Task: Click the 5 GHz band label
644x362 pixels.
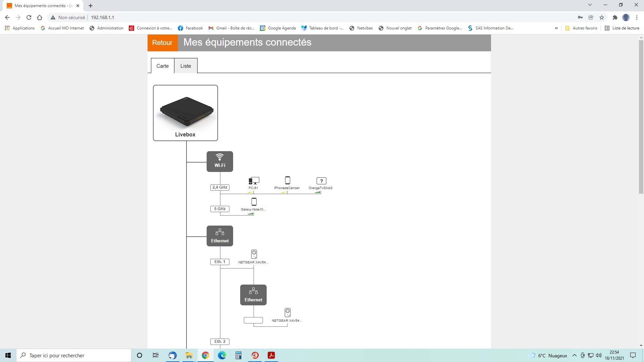Action: [220, 209]
